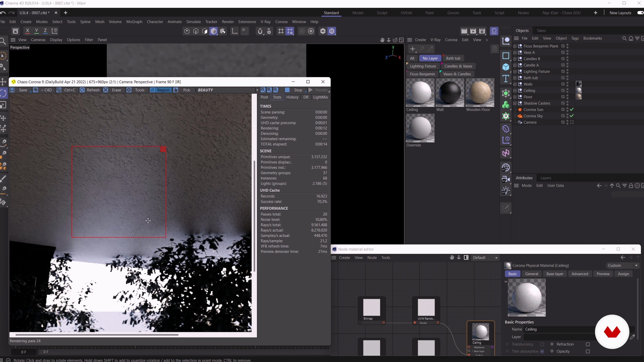Expand the Ficus Benjamin Plant object

click(515, 46)
